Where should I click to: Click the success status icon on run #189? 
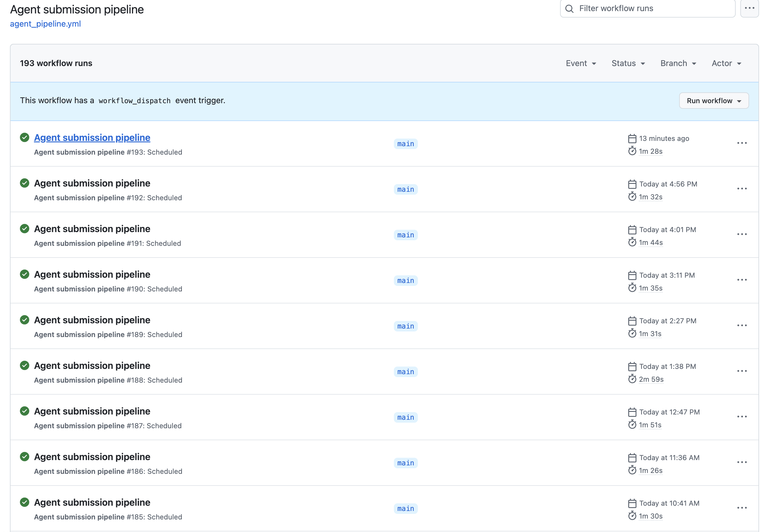(x=24, y=320)
